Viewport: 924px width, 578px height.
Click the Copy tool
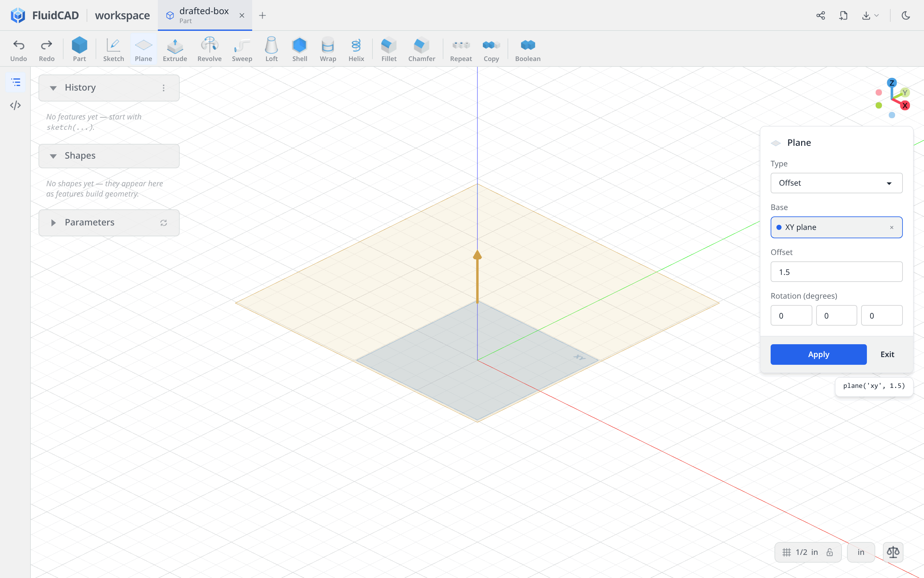[491, 49]
